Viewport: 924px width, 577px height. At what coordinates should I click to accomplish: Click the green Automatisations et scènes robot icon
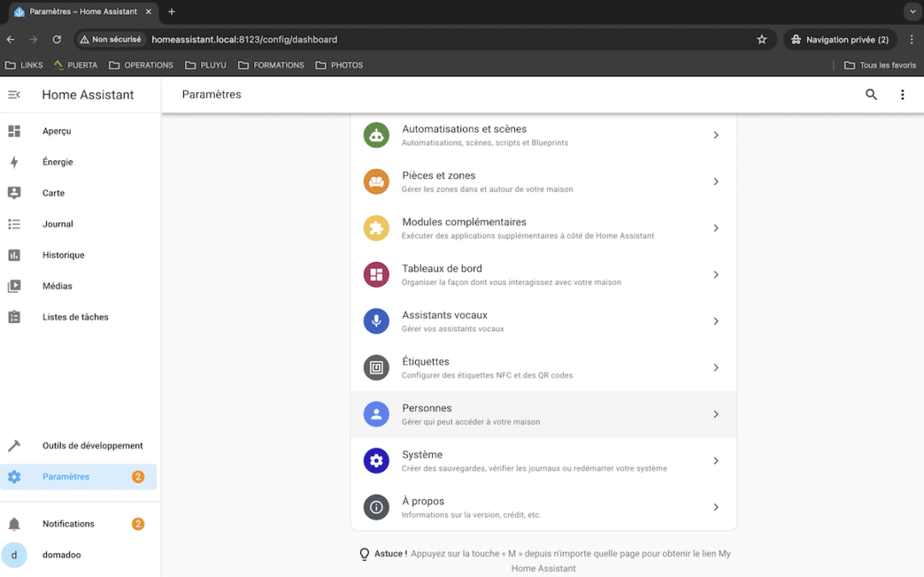(x=376, y=135)
